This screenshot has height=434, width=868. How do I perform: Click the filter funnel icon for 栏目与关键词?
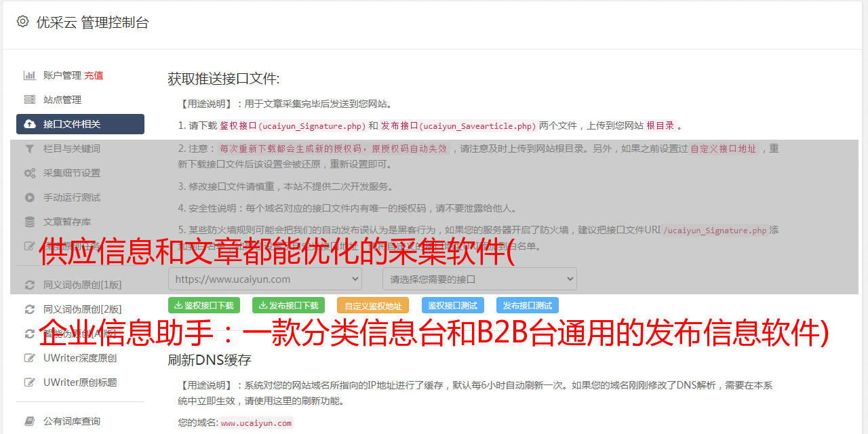[x=30, y=149]
